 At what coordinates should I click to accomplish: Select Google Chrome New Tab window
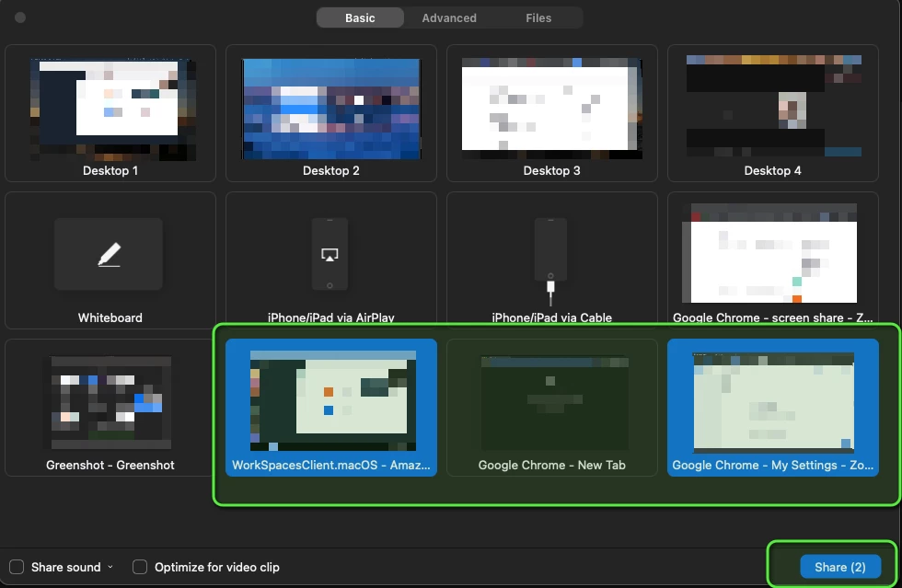point(552,408)
